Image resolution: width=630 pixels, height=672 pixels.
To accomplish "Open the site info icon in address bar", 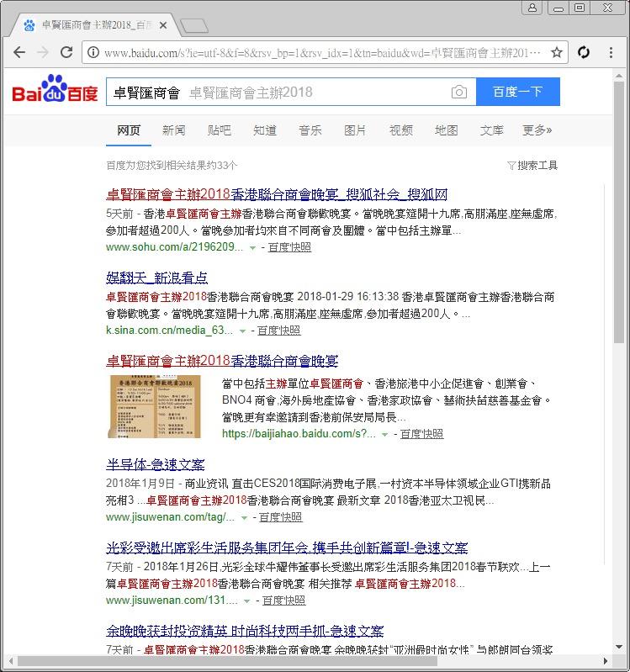I will [x=93, y=52].
